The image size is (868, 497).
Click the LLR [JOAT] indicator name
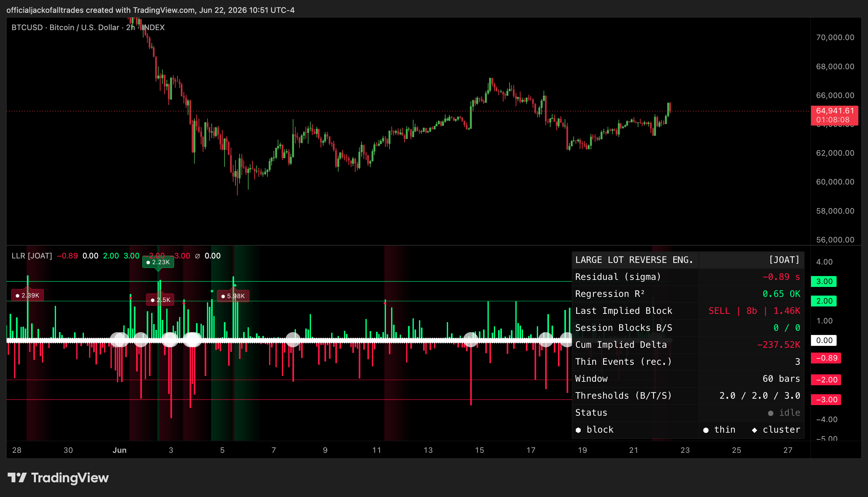tap(32, 256)
